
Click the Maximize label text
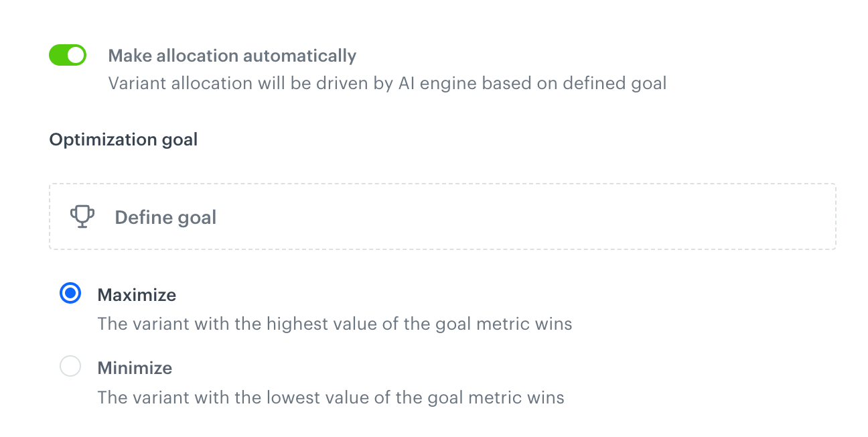tap(137, 294)
